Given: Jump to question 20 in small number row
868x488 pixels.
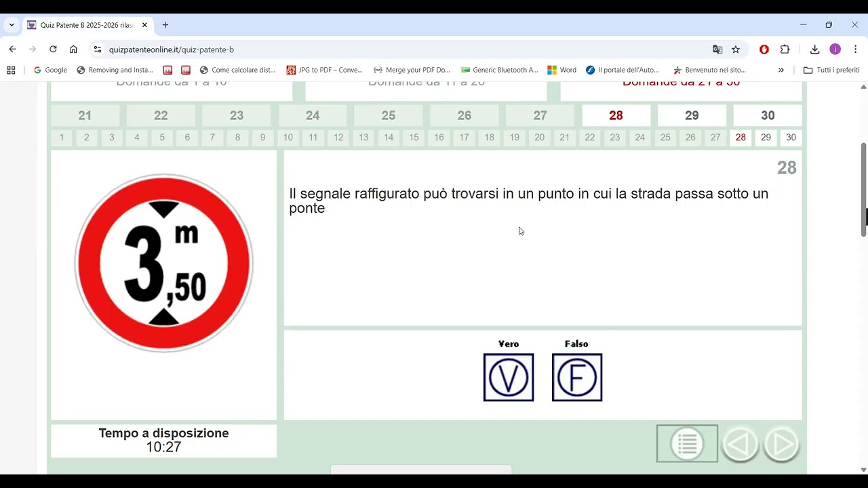Looking at the screenshot, I should tap(539, 138).
